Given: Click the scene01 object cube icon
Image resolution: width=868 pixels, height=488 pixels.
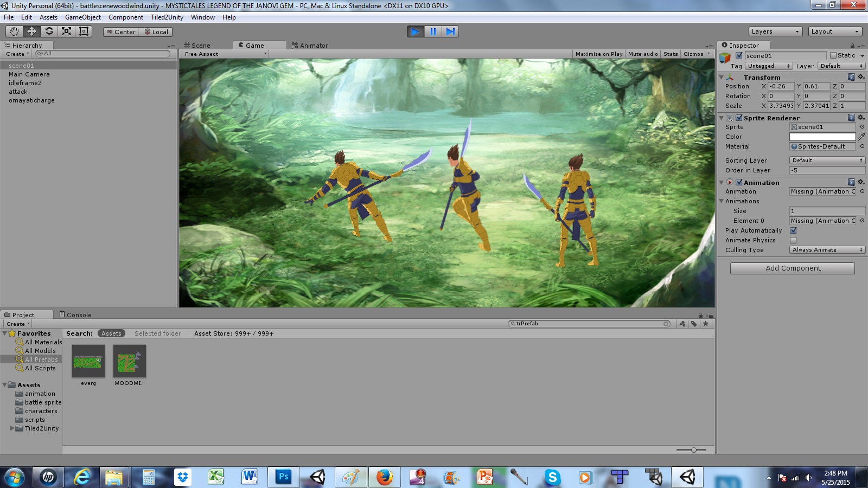Looking at the screenshot, I should (725, 58).
